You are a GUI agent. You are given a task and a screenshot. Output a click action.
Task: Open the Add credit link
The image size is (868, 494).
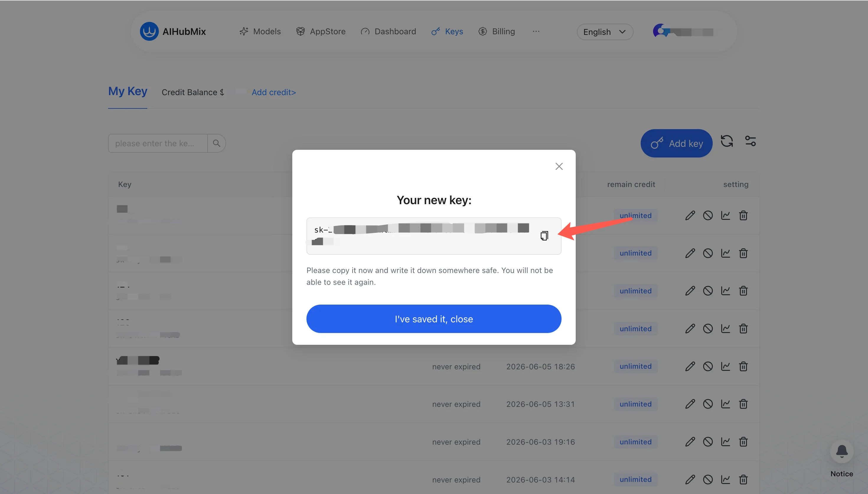tap(273, 92)
